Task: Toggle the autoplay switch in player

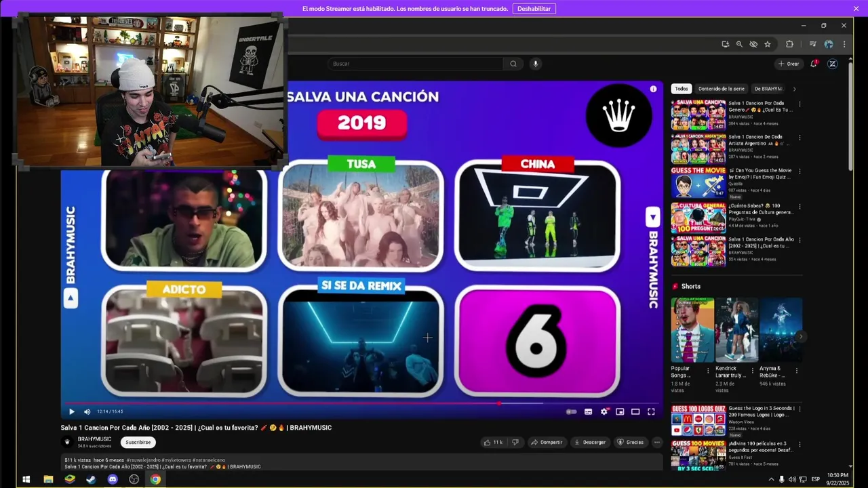Action: click(x=572, y=411)
